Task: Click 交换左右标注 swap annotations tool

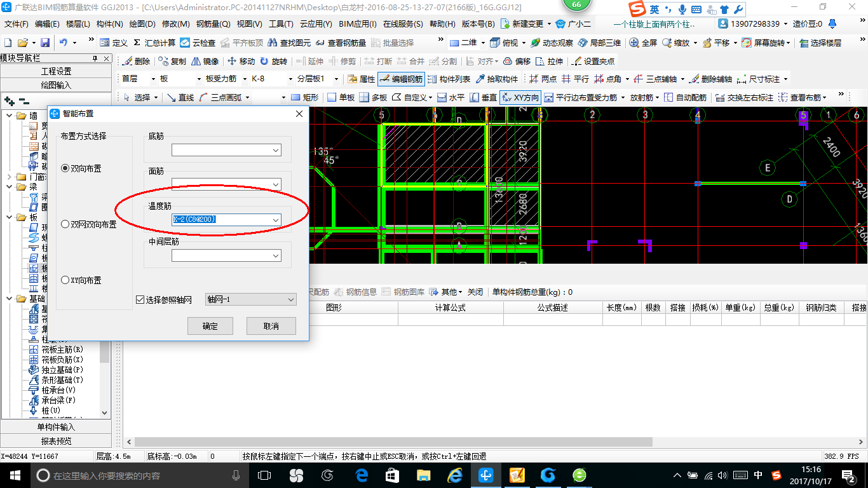Action: [x=744, y=97]
